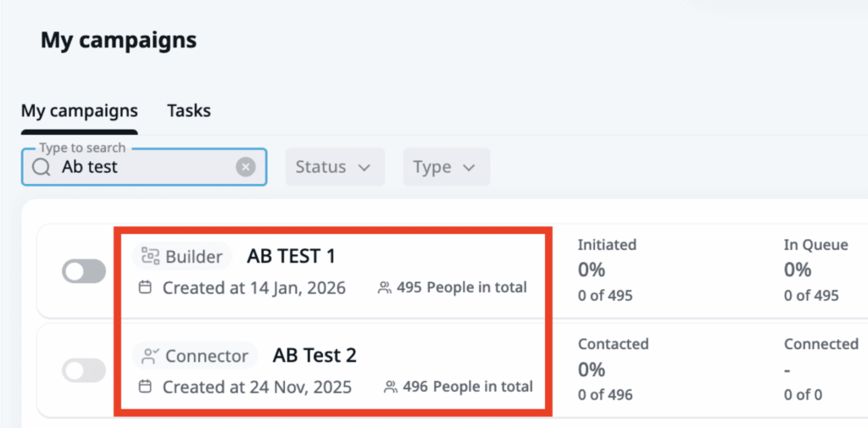This screenshot has height=428, width=868.
Task: Toggle the AB Test 2 campaign switch
Action: click(x=84, y=370)
